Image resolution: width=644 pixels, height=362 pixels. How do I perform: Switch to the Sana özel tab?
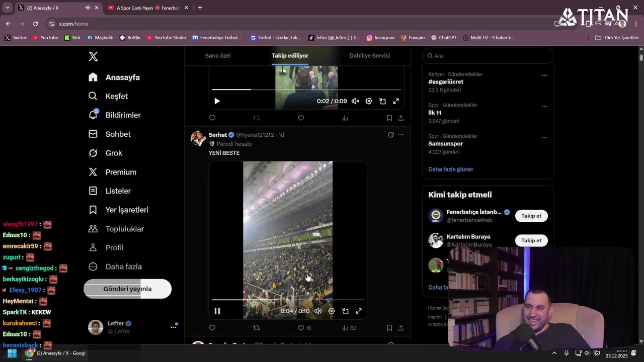pyautogui.click(x=218, y=56)
